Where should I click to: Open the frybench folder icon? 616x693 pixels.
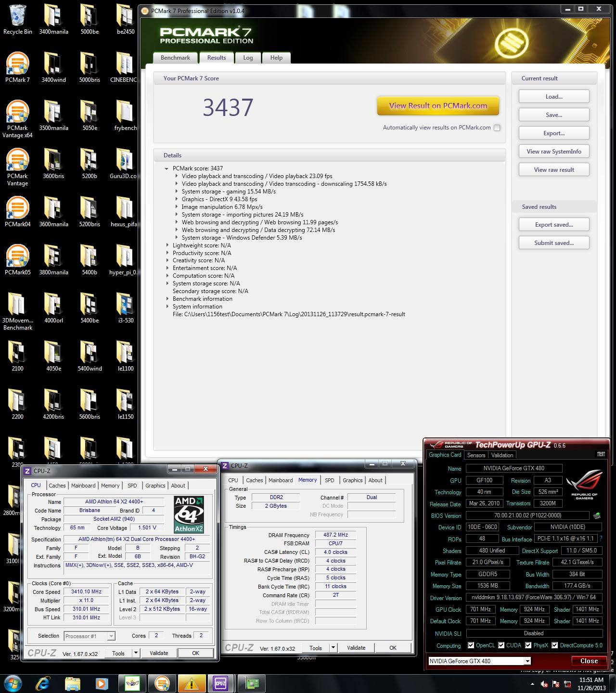[x=125, y=115]
